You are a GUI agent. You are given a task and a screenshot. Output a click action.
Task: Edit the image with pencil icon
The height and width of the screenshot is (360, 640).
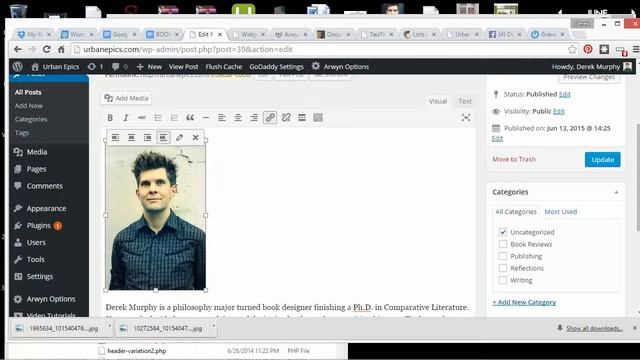(179, 138)
